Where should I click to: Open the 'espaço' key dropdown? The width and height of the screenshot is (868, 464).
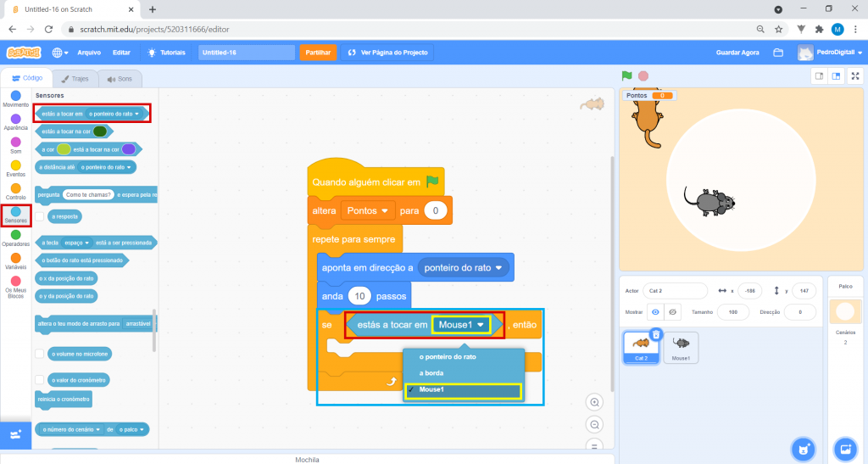tap(77, 243)
